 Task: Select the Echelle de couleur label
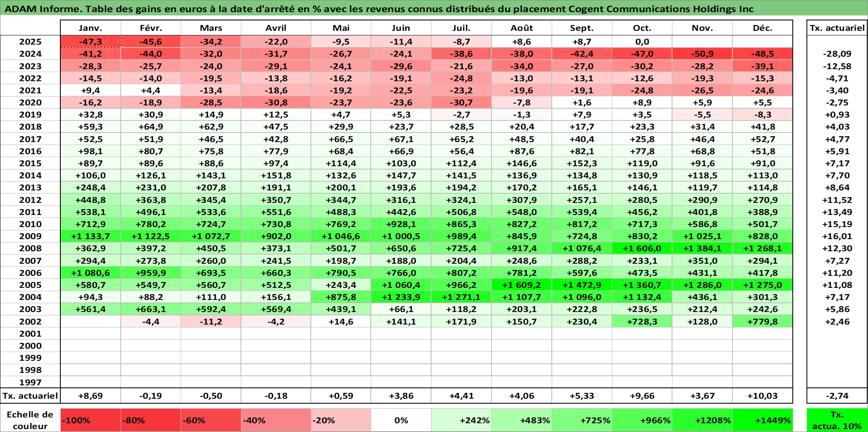(30, 420)
